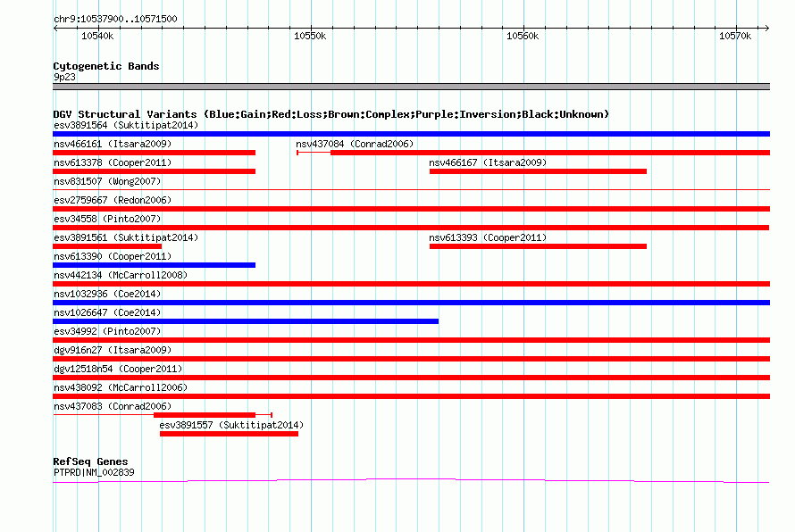Select the dgv12518n54 (Cooper2011) label
The width and height of the screenshot is (795, 532).
118,369
